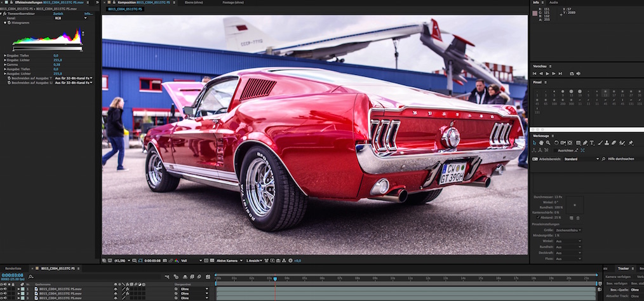Open the Kanal RGB dropdown
The image size is (644, 301).
coord(70,18)
